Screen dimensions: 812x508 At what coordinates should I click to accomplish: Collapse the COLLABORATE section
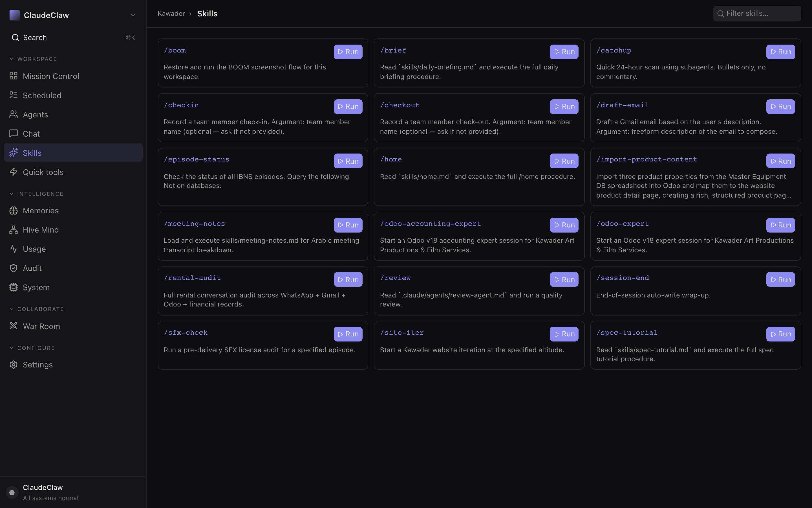[x=36, y=309]
